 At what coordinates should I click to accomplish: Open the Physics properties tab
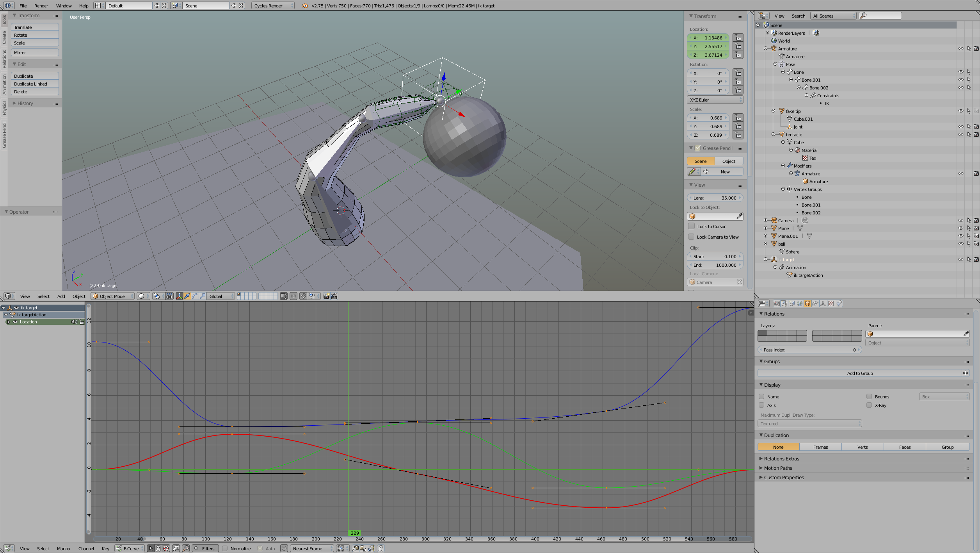point(839,303)
